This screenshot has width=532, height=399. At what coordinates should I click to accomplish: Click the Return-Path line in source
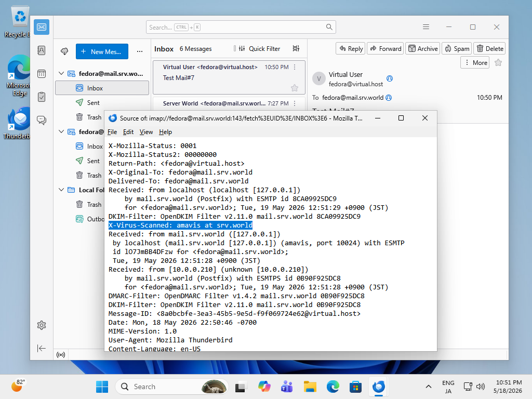coord(177,164)
